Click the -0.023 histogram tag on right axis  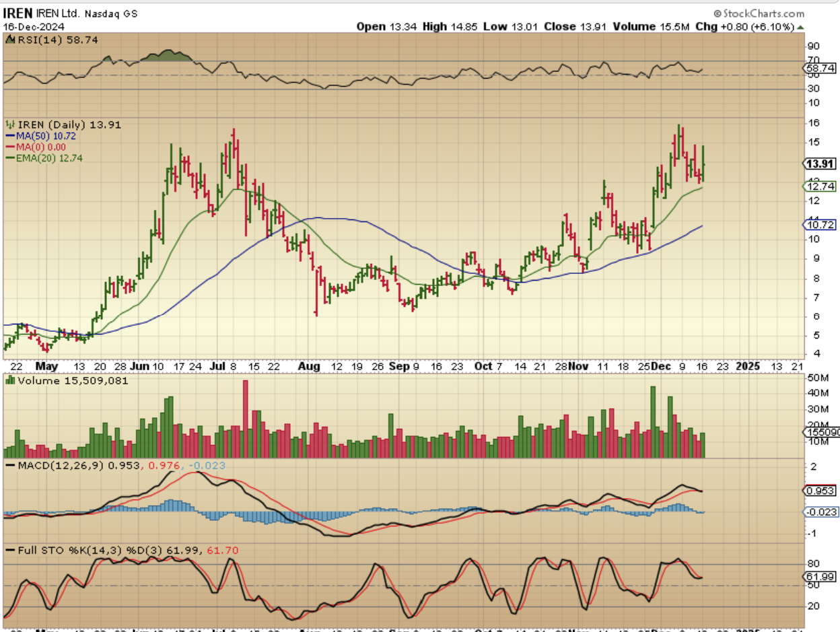click(x=822, y=512)
